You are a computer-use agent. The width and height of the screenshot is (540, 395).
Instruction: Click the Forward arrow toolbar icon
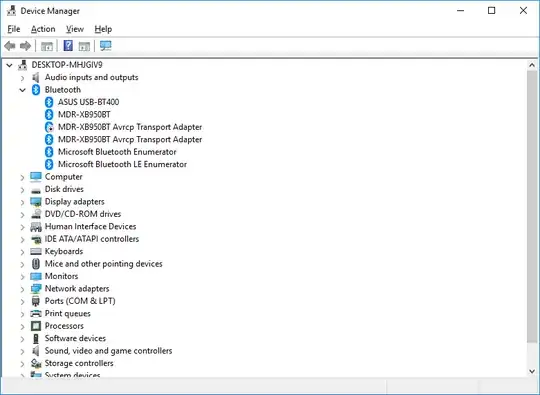(25, 46)
